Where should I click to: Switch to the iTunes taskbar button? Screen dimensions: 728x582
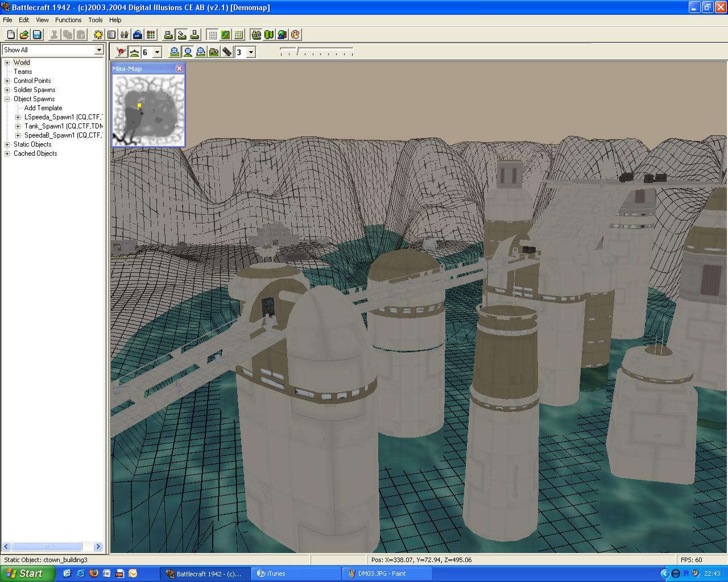click(x=295, y=573)
